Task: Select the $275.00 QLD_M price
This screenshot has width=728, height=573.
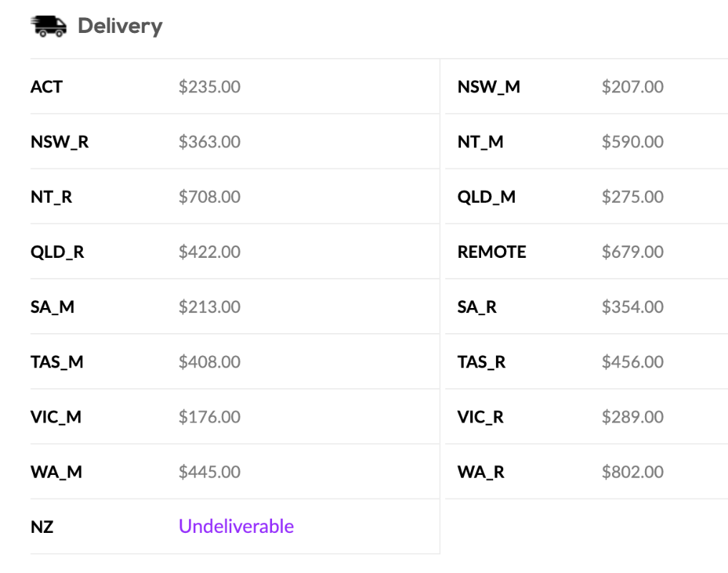Action: (x=632, y=197)
